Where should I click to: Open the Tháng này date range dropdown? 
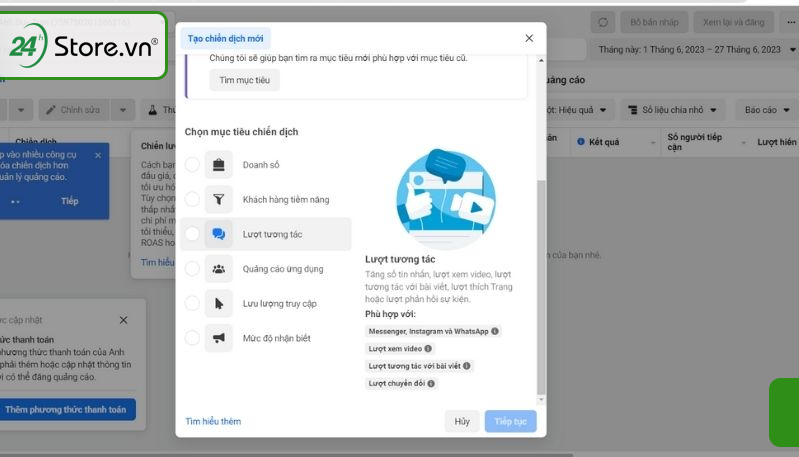click(696, 49)
